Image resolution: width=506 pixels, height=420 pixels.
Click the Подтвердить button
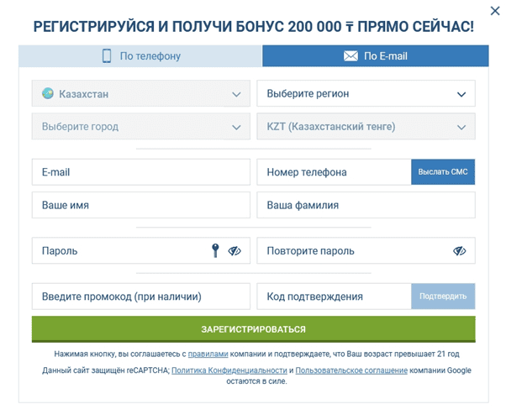(x=443, y=297)
